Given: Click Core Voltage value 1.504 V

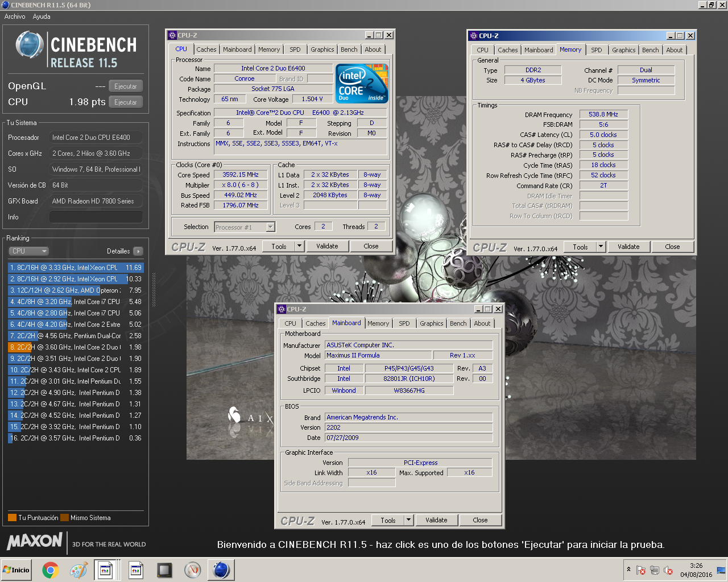Looking at the screenshot, I should tap(312, 99).
